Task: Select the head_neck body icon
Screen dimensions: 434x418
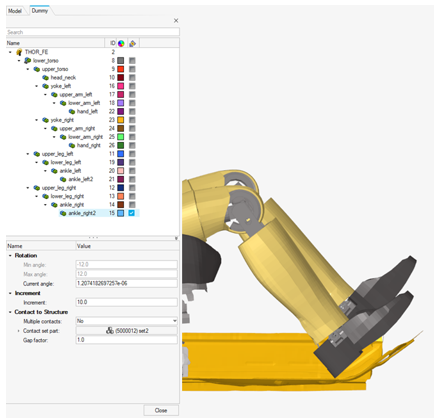Action: 45,77
